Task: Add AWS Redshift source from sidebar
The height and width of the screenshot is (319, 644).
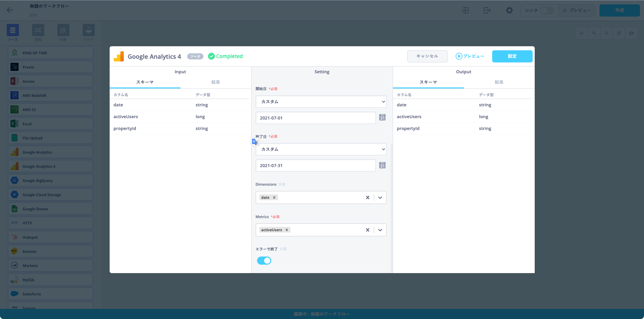Action: tap(51, 96)
